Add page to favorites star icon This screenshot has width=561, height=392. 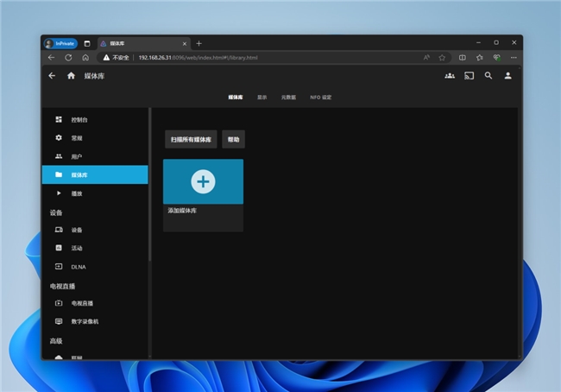(442, 58)
